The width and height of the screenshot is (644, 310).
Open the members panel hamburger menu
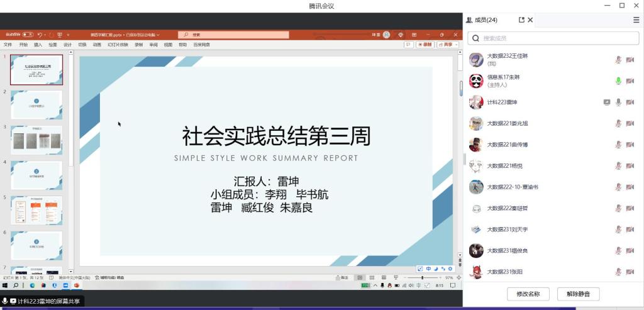tap(636, 20)
